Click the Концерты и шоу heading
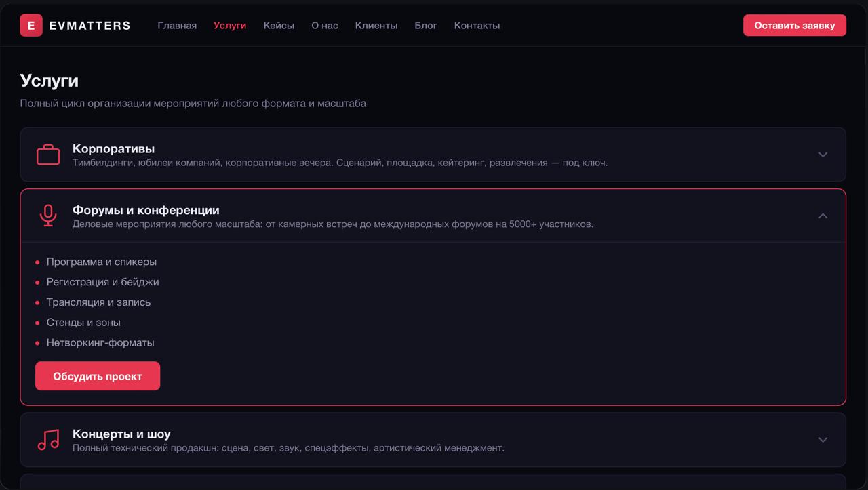The height and width of the screenshot is (490, 868). [121, 434]
